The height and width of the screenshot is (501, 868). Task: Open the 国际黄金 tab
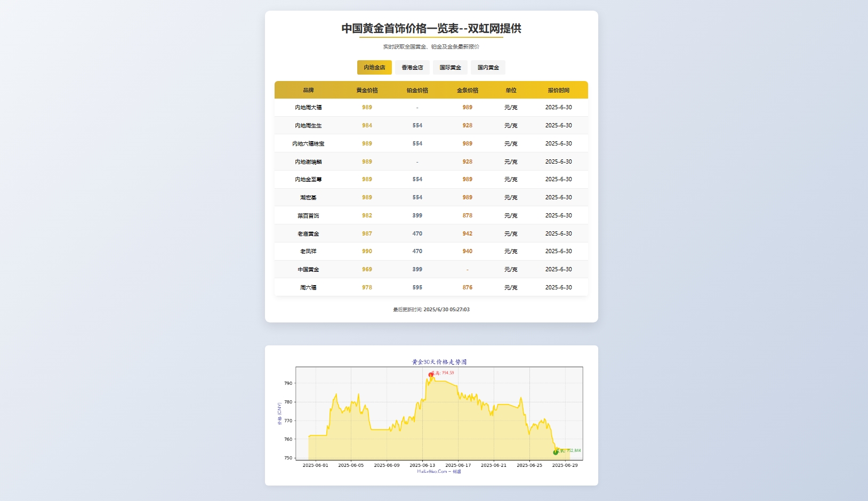pyautogui.click(x=450, y=68)
